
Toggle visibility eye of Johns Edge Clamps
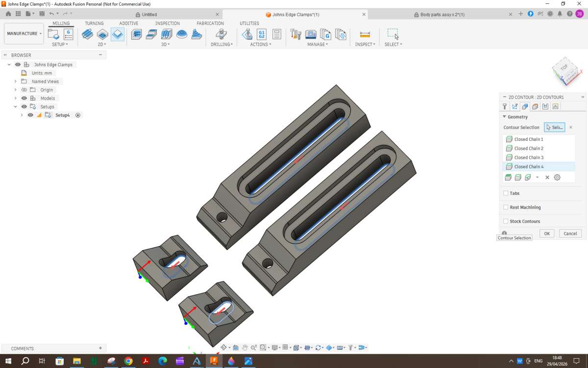[x=18, y=64]
